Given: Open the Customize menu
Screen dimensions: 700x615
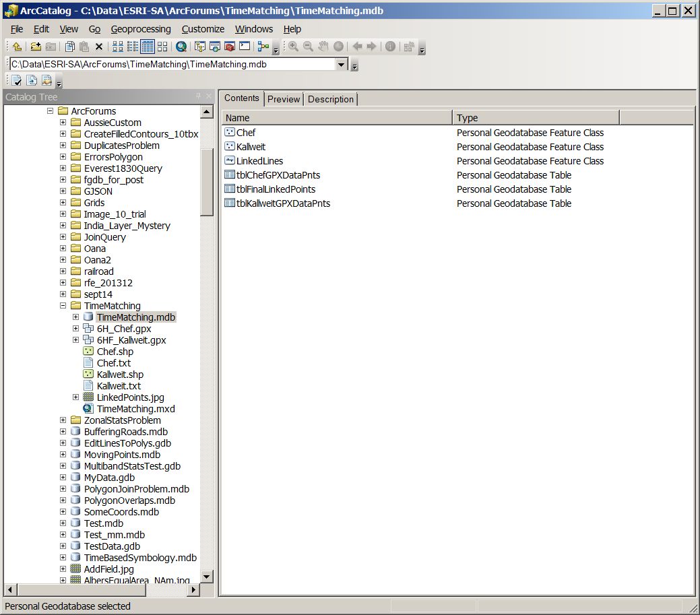Looking at the screenshot, I should (203, 29).
